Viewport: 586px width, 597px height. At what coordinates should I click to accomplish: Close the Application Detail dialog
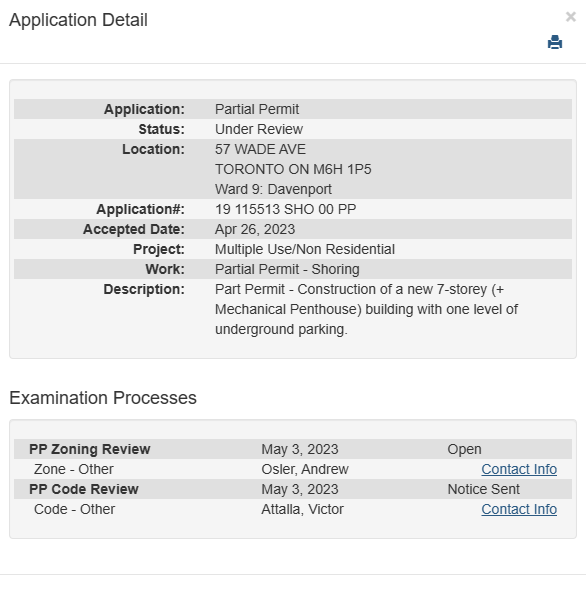coord(570,16)
